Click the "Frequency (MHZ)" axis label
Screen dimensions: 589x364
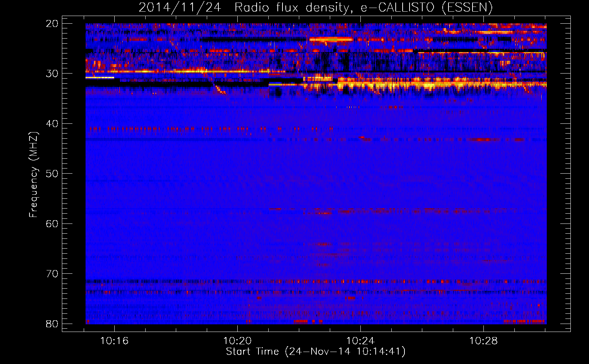click(33, 175)
